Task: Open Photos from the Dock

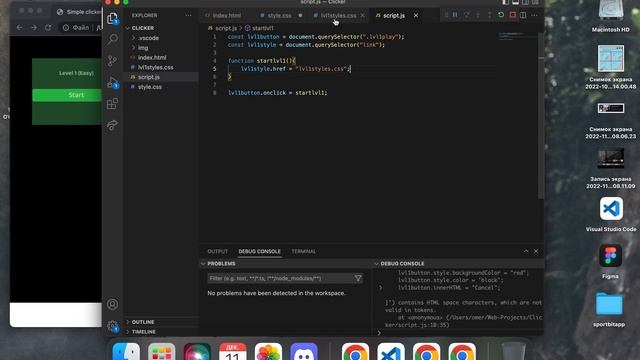Action: pyautogui.click(x=268, y=352)
